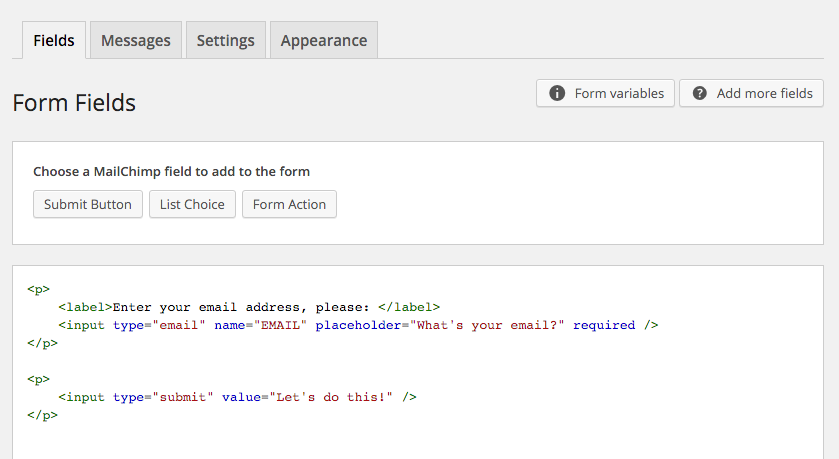
Task: Open the Messages tab
Action: click(x=136, y=40)
